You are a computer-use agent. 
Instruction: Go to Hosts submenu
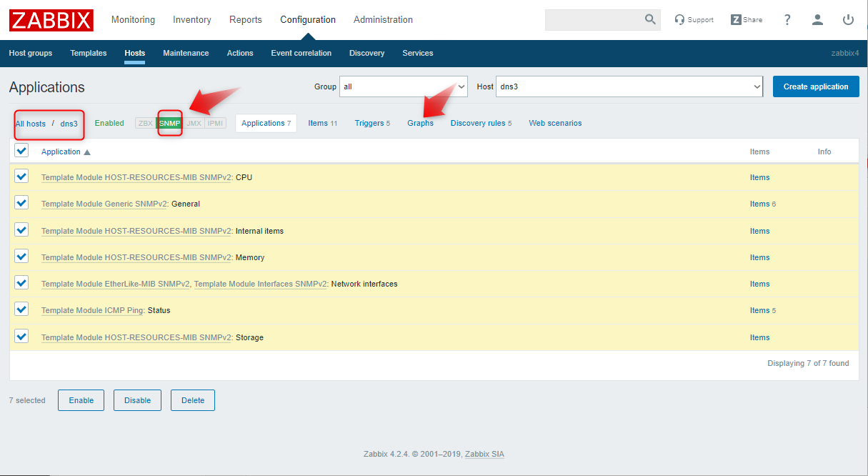coord(134,53)
